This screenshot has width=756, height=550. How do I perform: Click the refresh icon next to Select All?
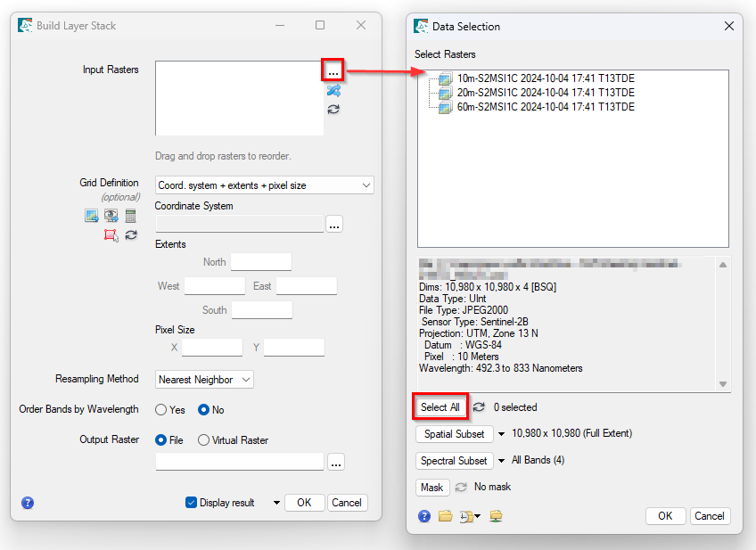pyautogui.click(x=479, y=407)
